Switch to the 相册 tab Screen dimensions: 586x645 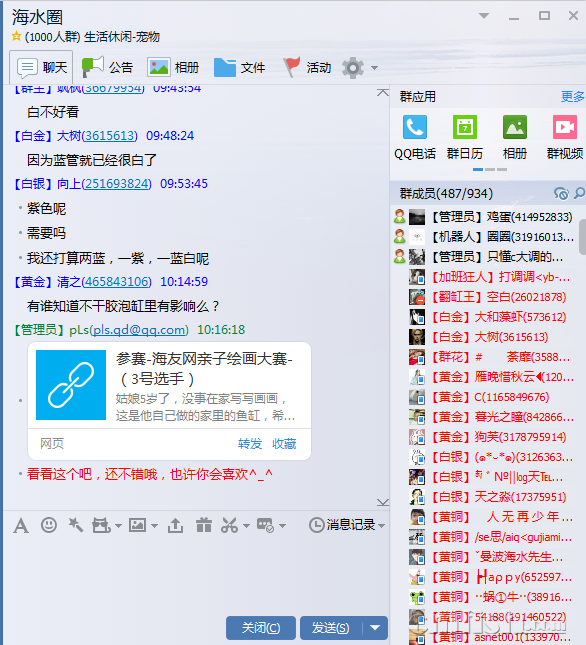coord(173,67)
